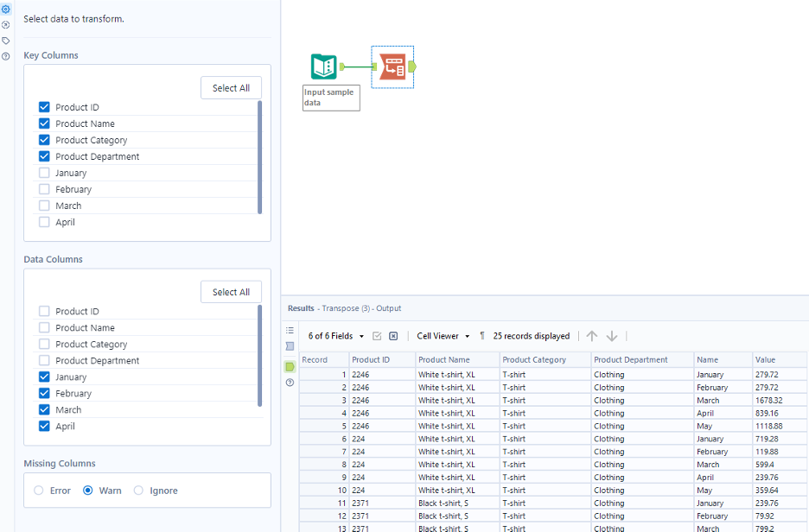
Task: Select the Error radio for Missing Columns
Action: 39,491
